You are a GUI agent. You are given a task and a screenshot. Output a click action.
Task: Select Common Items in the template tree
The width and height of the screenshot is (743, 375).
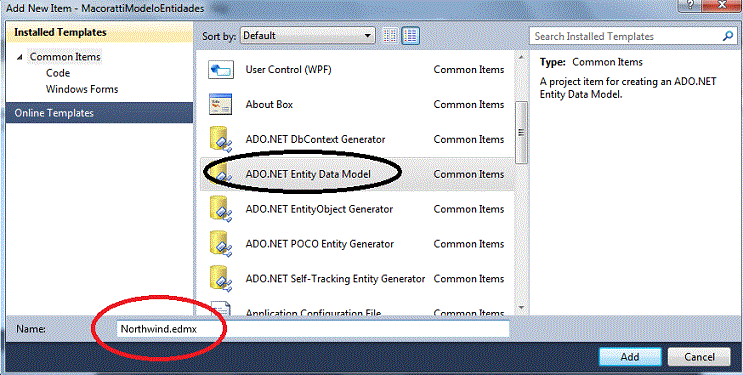65,57
